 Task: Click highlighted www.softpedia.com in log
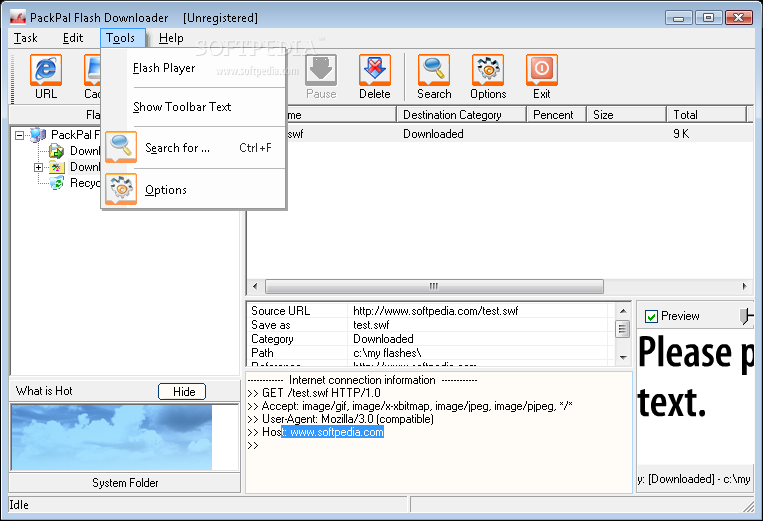(x=333, y=432)
